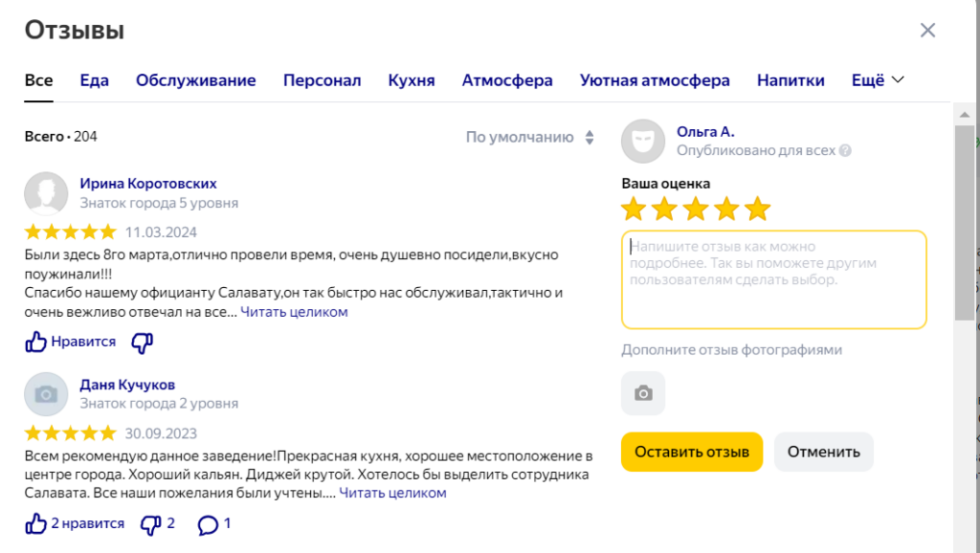Click the 'Отменить' button
Screen dimensions: 980x553
[x=824, y=452]
